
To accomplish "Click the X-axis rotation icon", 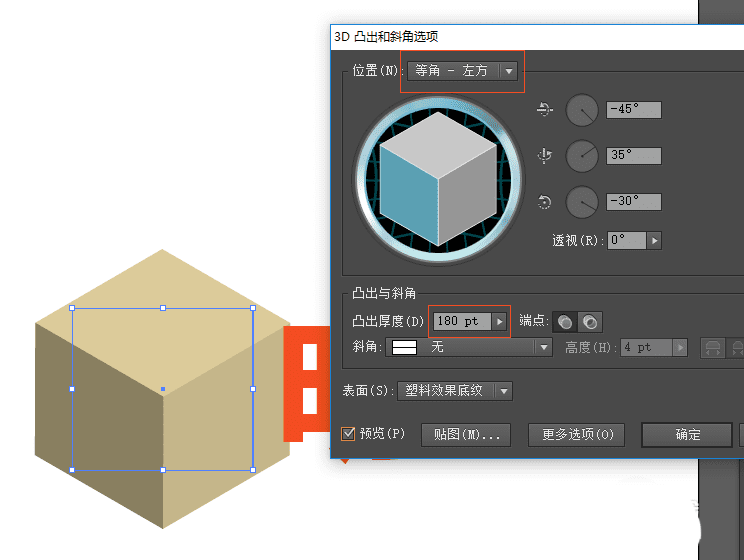I will [544, 110].
